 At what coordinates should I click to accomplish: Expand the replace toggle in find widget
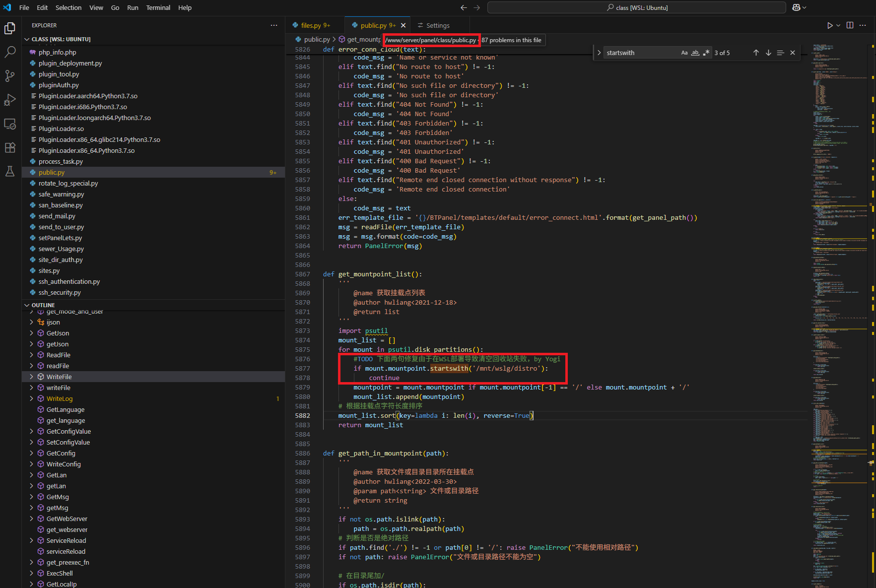click(x=599, y=53)
